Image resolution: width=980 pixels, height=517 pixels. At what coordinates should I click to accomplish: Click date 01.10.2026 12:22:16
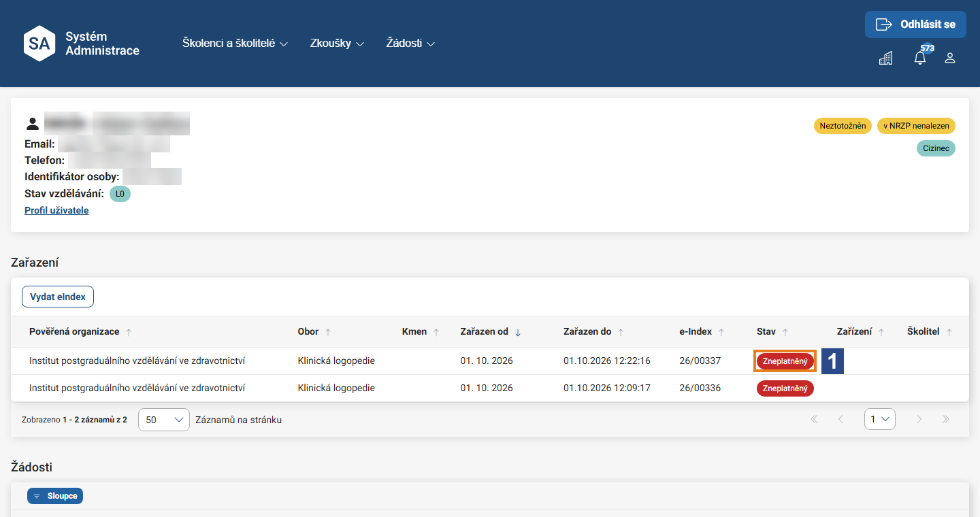607,361
